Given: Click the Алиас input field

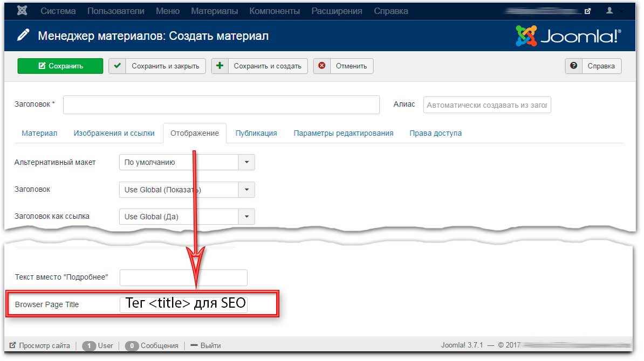Looking at the screenshot, I should click(487, 105).
